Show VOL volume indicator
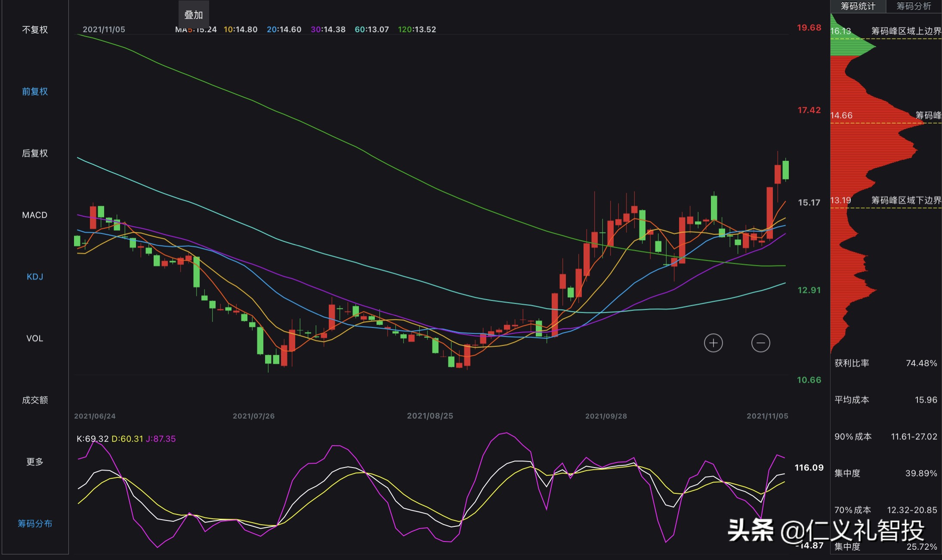942x560 pixels. point(35,338)
